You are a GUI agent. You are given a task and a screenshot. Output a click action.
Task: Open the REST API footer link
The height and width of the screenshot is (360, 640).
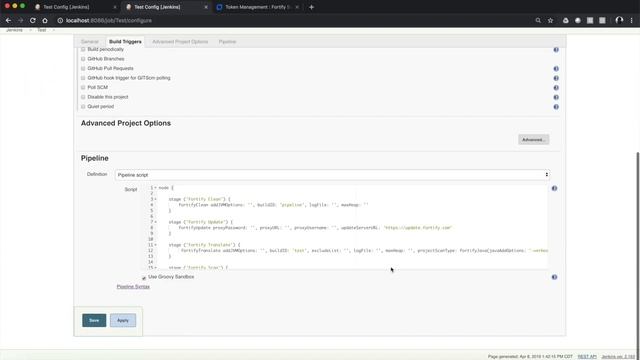587,357
